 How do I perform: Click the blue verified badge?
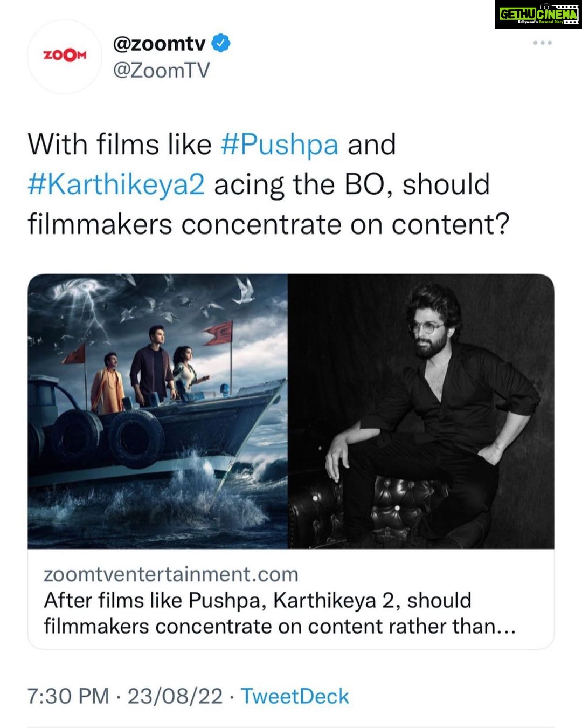pyautogui.click(x=220, y=43)
